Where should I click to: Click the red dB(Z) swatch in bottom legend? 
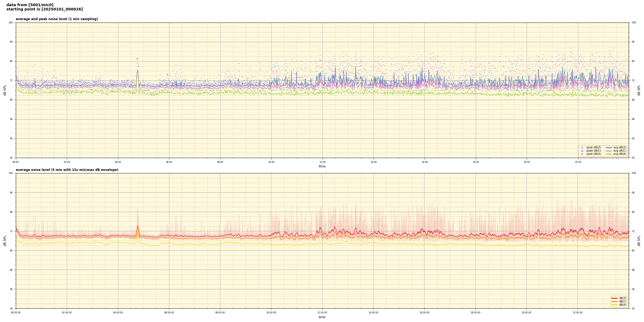click(614, 298)
